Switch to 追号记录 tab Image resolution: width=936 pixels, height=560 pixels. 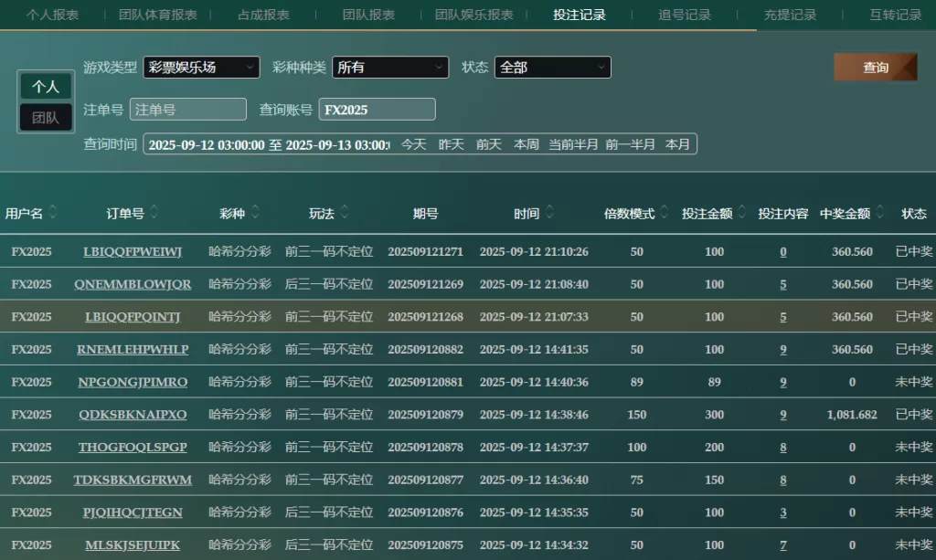pyautogui.click(x=685, y=15)
